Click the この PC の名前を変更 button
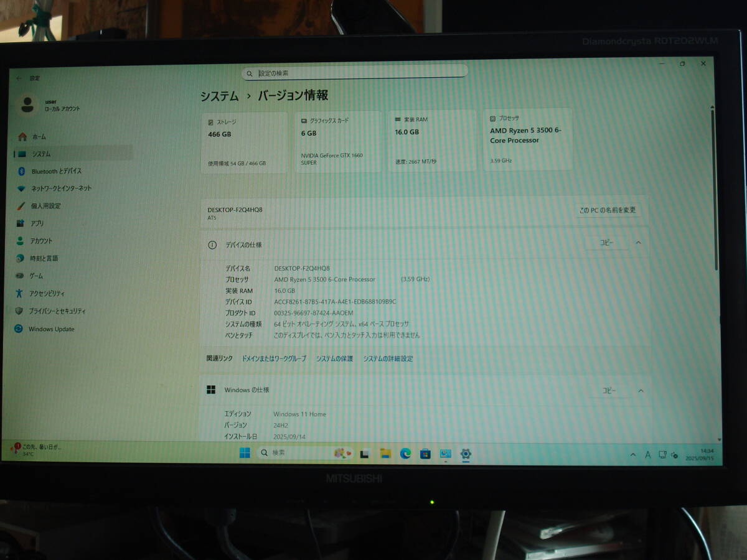This screenshot has height=560, width=747. pos(608,210)
